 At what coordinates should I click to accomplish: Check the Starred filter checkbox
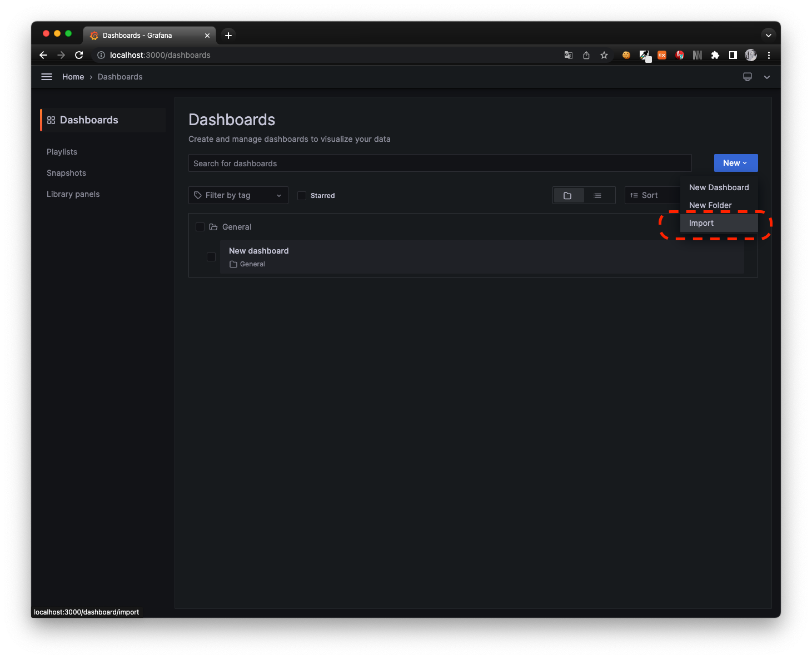tap(302, 196)
